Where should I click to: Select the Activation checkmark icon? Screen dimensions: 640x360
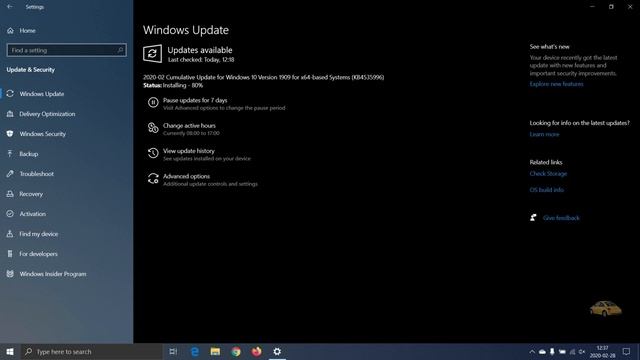pos(10,214)
